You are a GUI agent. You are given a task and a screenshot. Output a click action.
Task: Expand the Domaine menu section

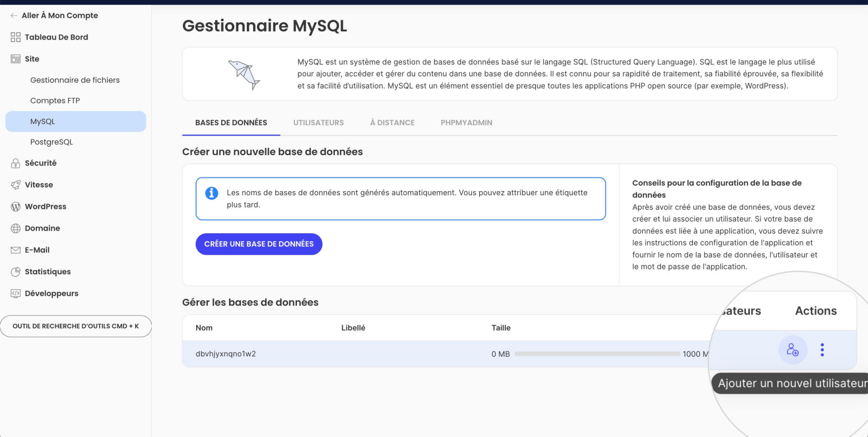tap(42, 228)
